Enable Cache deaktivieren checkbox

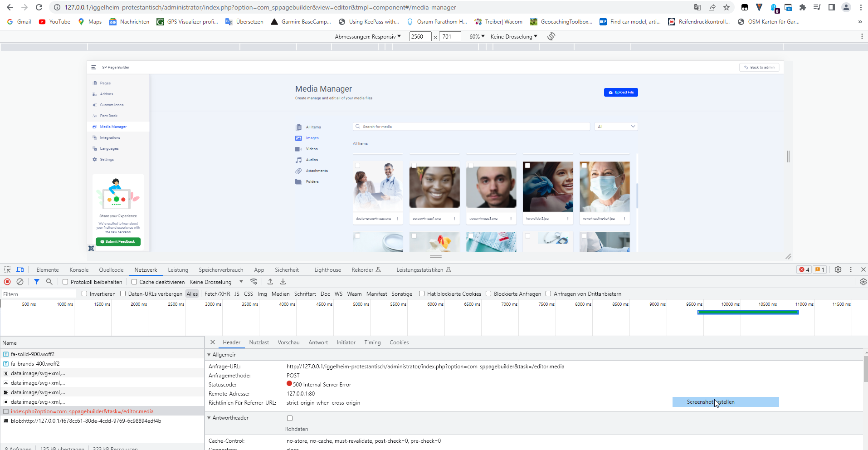pyautogui.click(x=134, y=282)
